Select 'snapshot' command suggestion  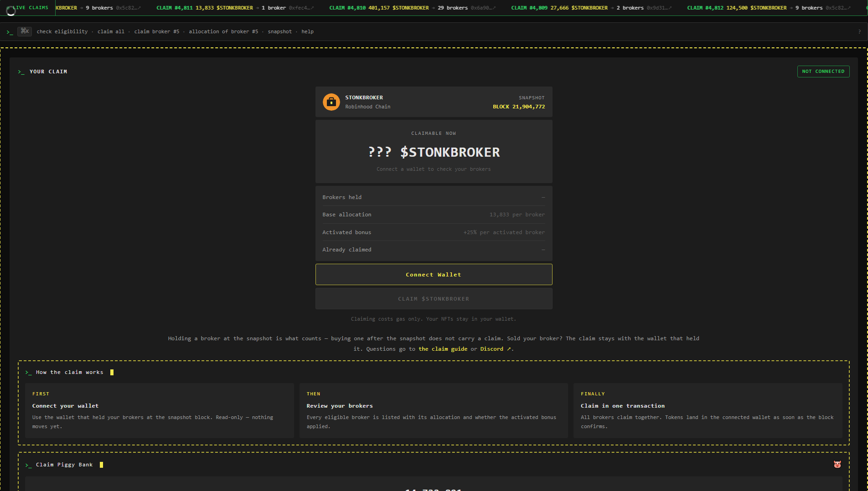[x=279, y=31]
